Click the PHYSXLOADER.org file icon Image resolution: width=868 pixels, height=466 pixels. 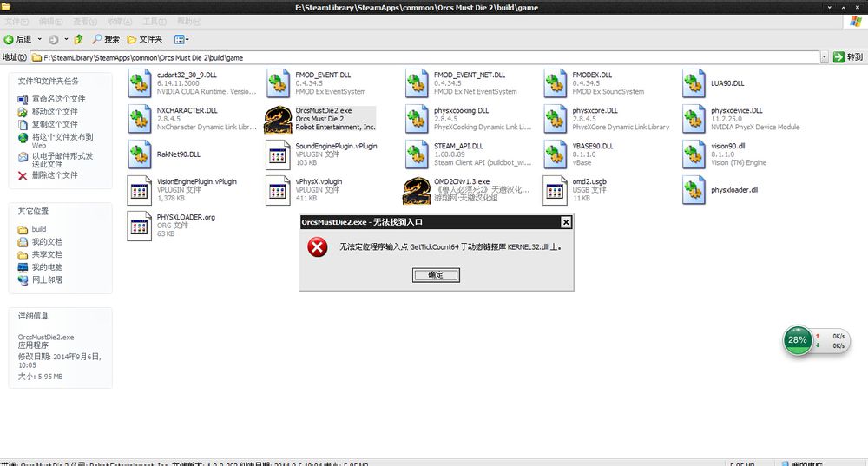click(x=140, y=226)
